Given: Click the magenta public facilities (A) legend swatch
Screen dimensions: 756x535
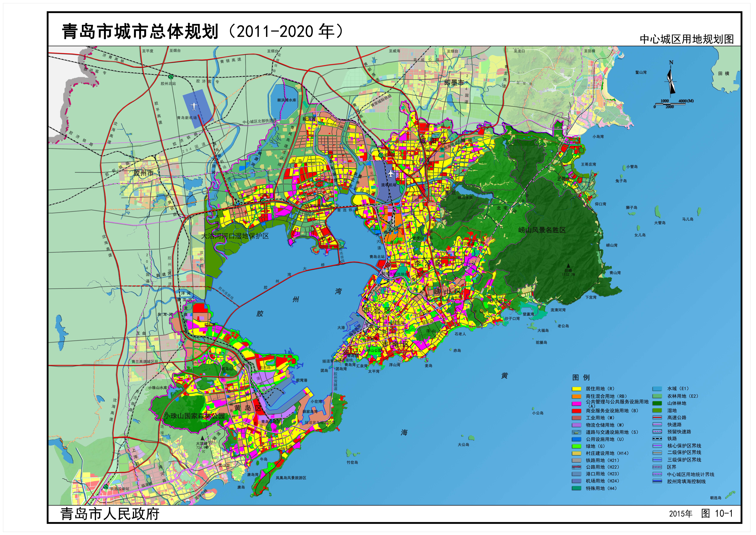Looking at the screenshot, I should coord(577,404).
